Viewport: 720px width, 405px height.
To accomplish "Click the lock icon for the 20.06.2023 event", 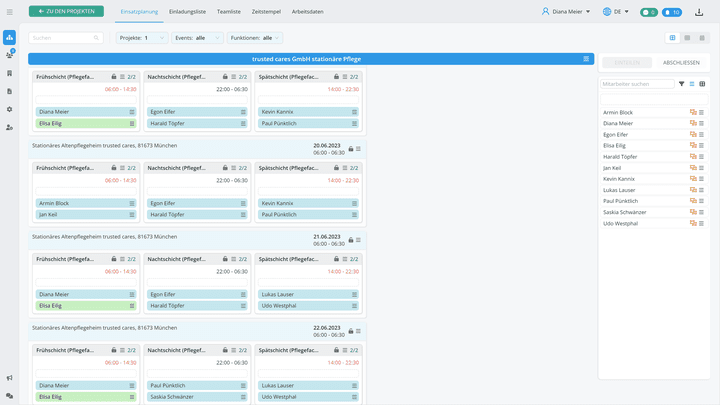I will [x=351, y=149].
